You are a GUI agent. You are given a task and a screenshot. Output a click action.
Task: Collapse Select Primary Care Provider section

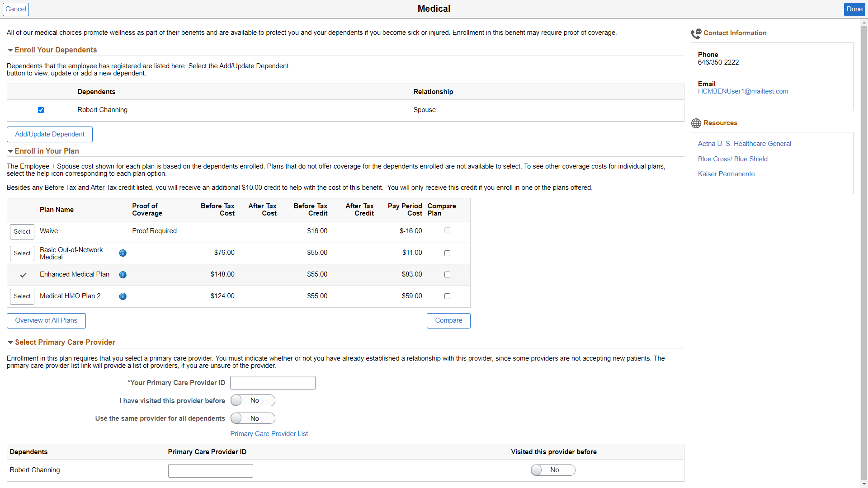coord(10,343)
